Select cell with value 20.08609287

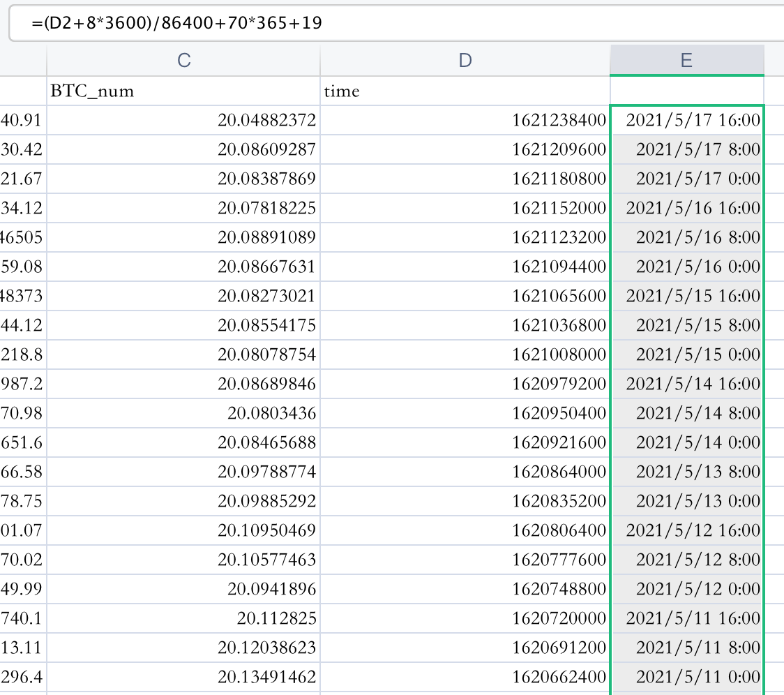[x=183, y=149]
